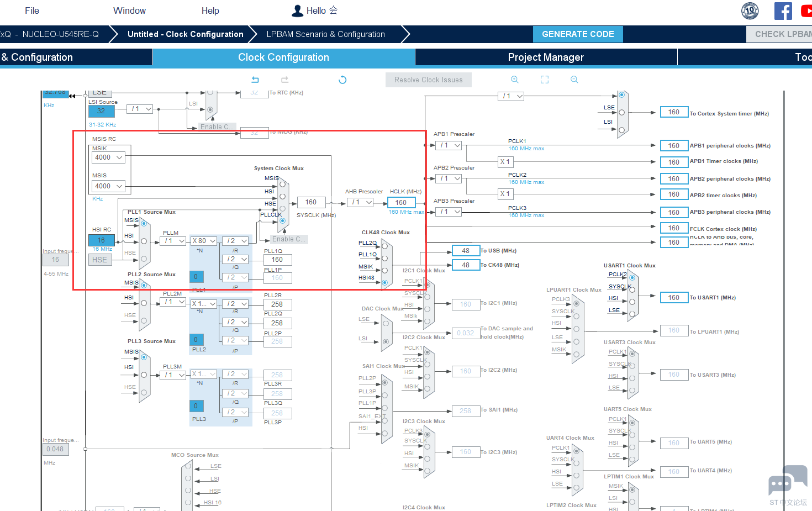
Task: Select MSIK in the CLK48 Clock Mux
Action: tap(385, 270)
